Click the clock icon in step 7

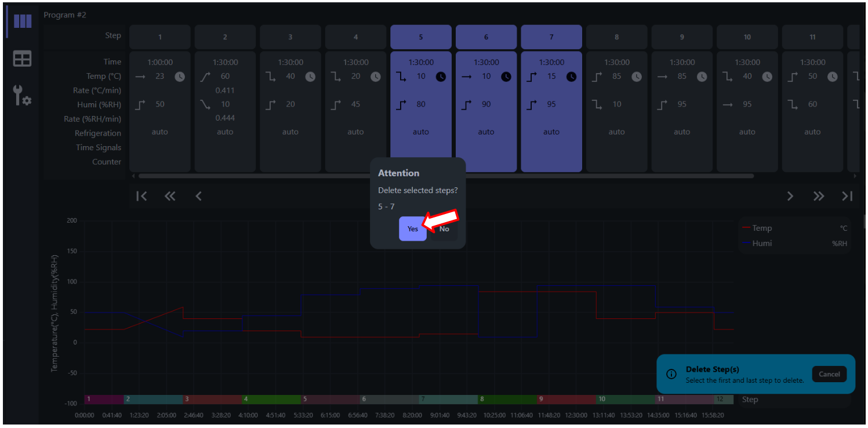click(572, 77)
